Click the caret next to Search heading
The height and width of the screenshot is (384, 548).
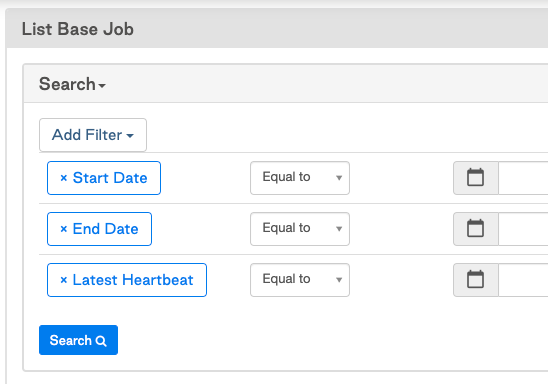click(102, 86)
